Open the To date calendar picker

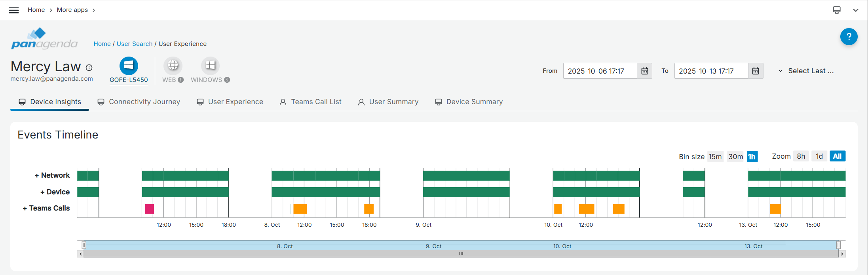755,71
